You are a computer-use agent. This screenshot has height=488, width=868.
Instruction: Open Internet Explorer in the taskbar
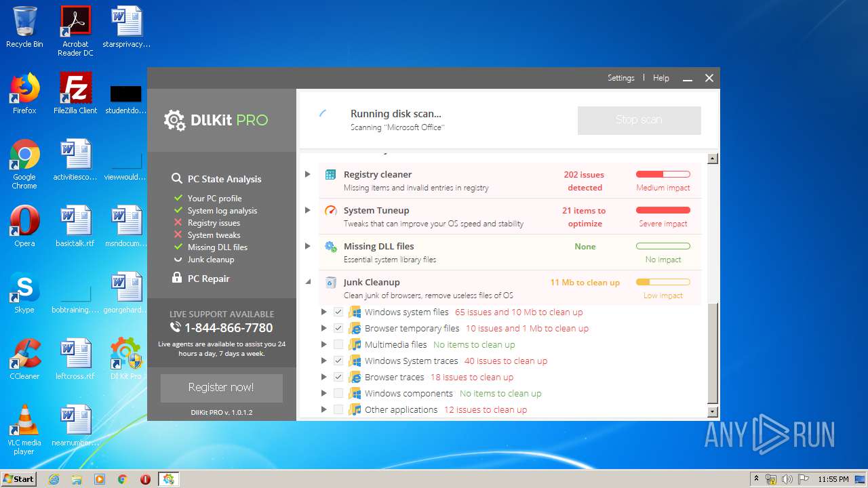click(54, 479)
